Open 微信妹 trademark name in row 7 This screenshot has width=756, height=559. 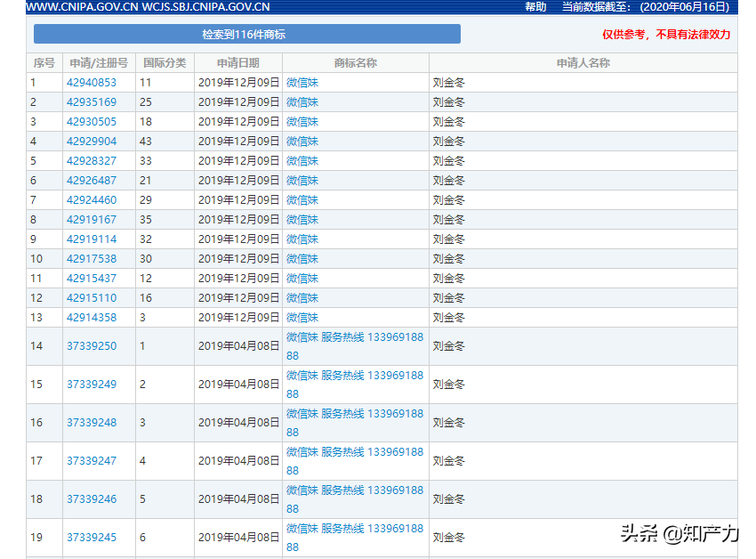pyautogui.click(x=302, y=200)
